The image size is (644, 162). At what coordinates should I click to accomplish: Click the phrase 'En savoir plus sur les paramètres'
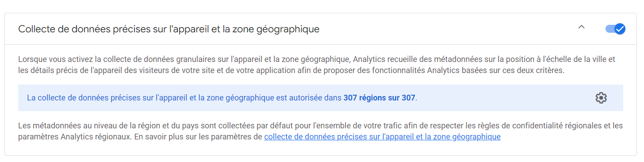click(x=198, y=137)
